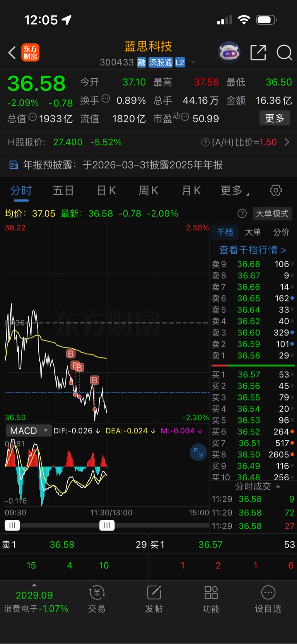Tap the middle time range slider handle
The width and height of the screenshot is (297, 644).
pyautogui.click(x=107, y=526)
